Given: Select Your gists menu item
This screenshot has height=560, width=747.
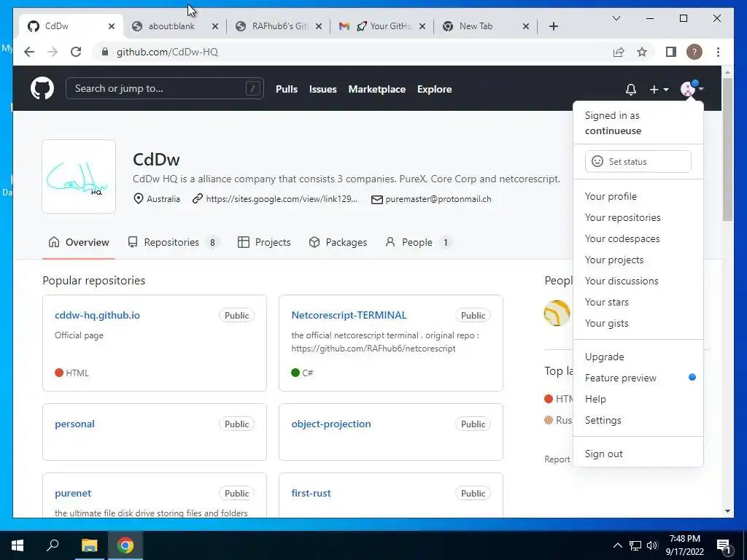Looking at the screenshot, I should tap(638, 323).
